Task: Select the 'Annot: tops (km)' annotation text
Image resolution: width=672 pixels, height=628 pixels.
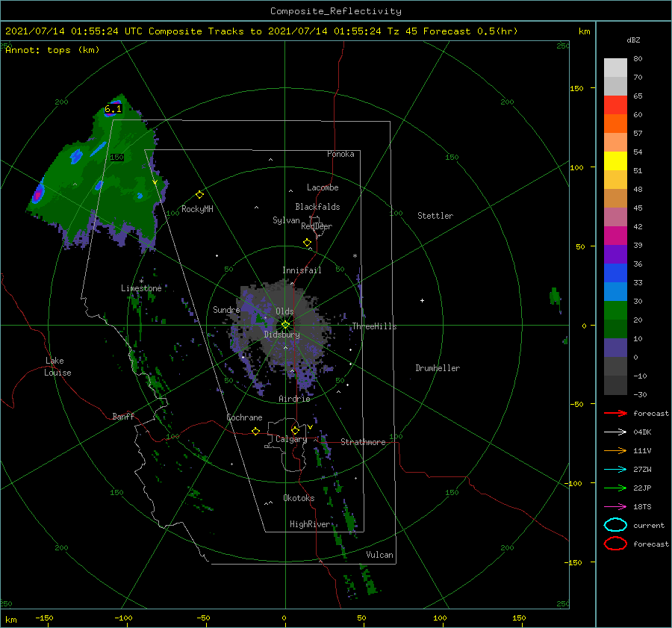Action: pos(52,50)
